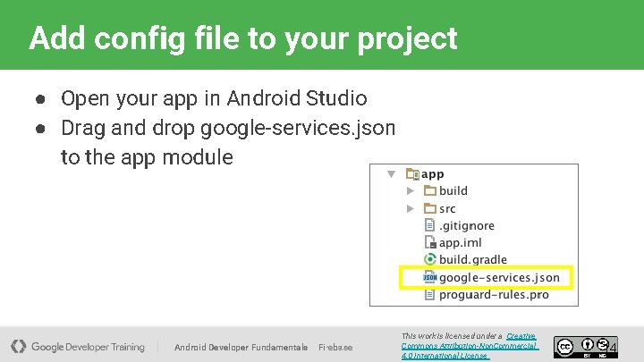This screenshot has width=644, height=362.
Task: Select google-services.json in the tree
Action: (x=499, y=278)
